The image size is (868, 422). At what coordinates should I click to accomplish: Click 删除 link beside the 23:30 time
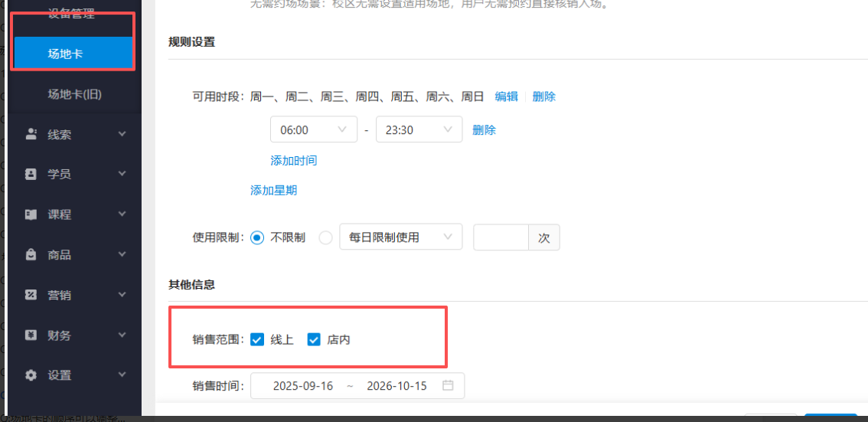click(x=484, y=130)
